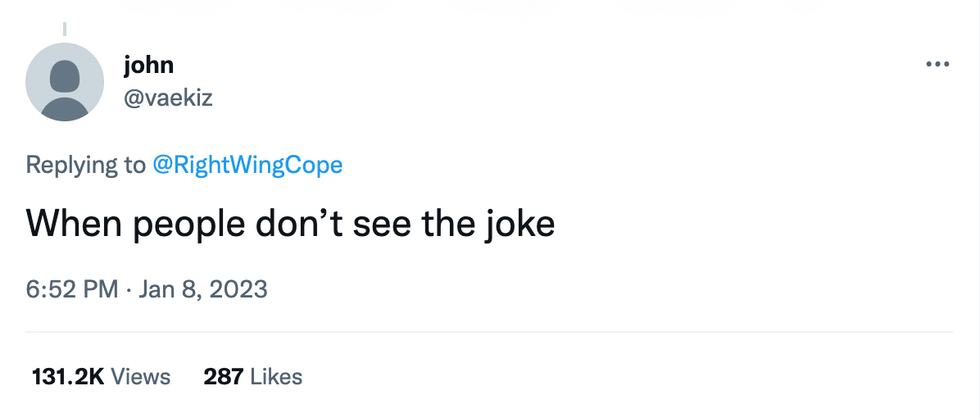Show the "Likes" list
Screen dimensions: 980x418
point(276,377)
